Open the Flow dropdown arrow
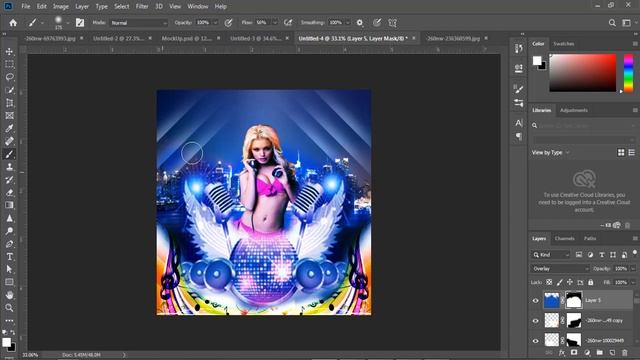640x360 pixels. pyautogui.click(x=275, y=23)
